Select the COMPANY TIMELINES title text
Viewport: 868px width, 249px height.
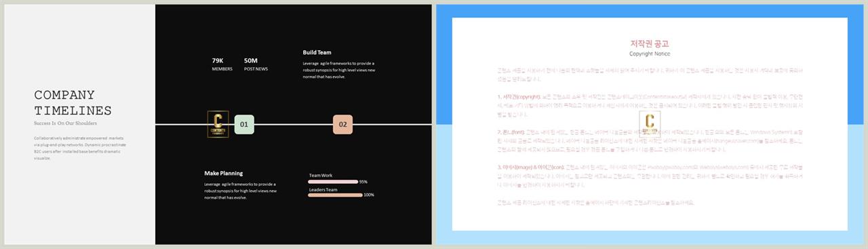coord(73,102)
